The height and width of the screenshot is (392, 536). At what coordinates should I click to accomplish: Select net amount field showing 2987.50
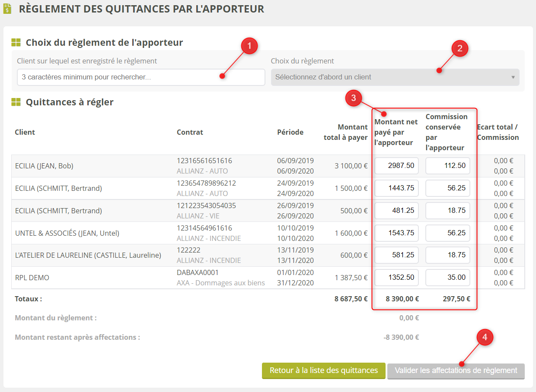click(x=396, y=166)
